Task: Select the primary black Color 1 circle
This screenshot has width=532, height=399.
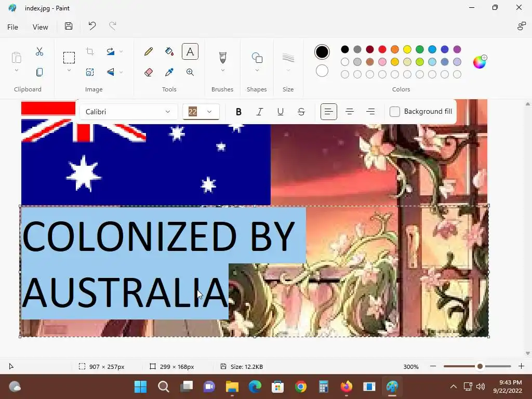Action: click(x=322, y=51)
